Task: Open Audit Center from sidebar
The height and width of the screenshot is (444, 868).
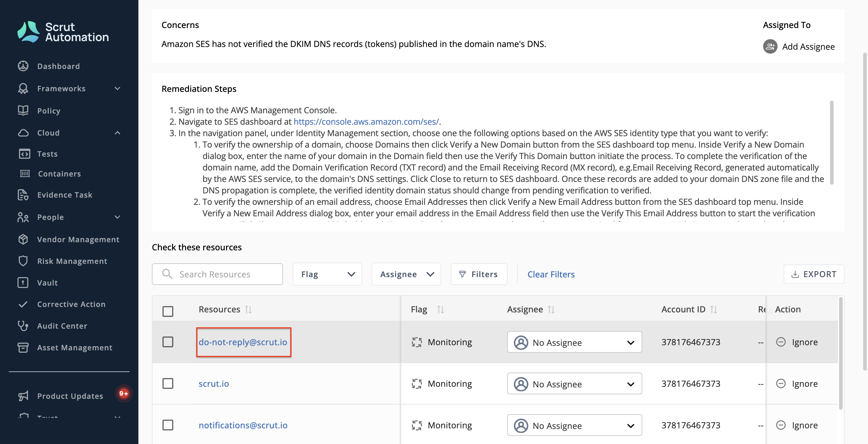Action: (62, 326)
